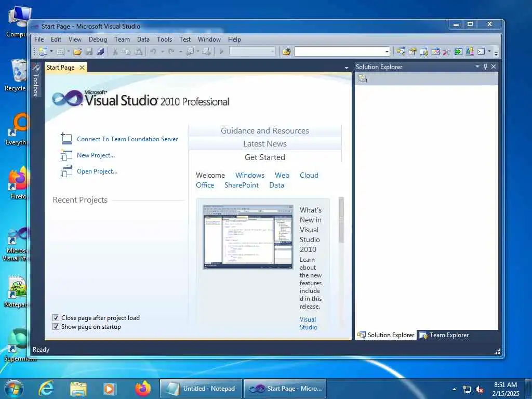Click the New Project... link
Viewport: 532px width, 399px height.
coord(96,155)
